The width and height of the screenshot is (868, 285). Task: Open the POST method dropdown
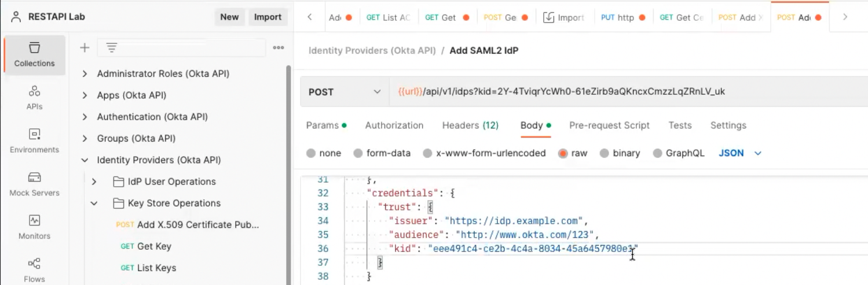tap(345, 92)
